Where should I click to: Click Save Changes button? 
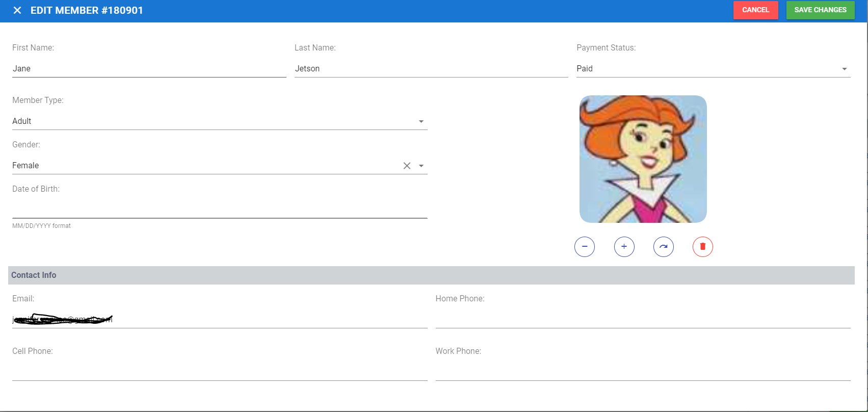(821, 10)
